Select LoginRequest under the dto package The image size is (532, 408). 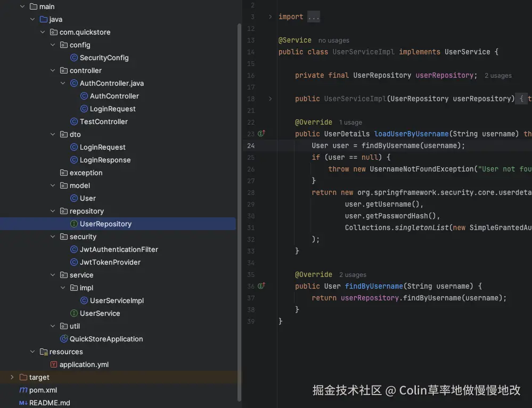[x=102, y=147]
